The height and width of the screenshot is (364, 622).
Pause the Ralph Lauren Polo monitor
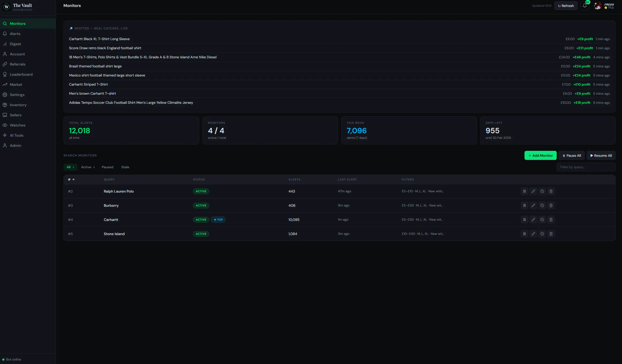[x=524, y=191]
